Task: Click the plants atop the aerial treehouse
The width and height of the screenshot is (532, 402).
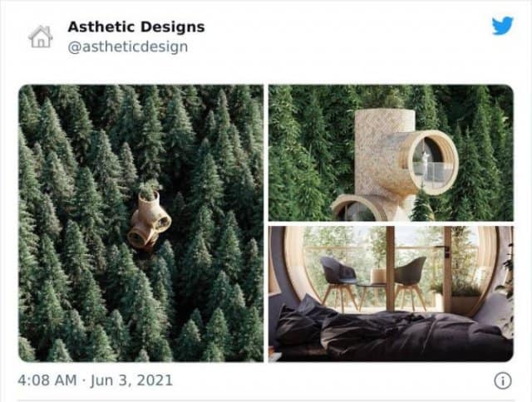Action: [150, 189]
